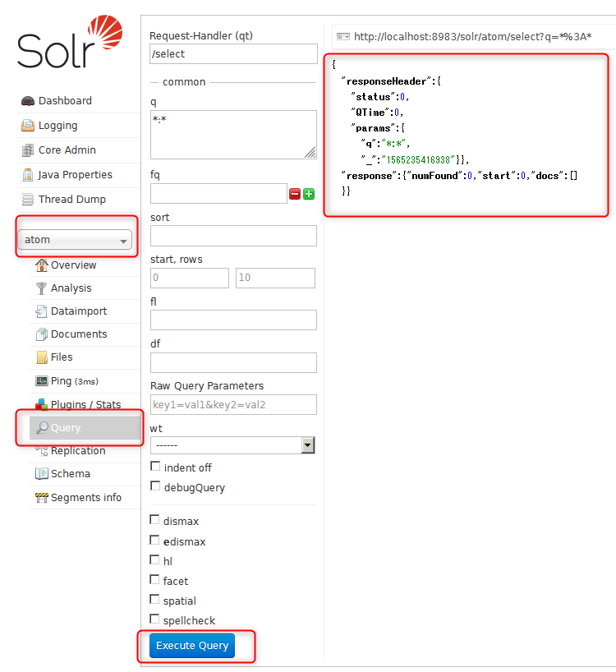This screenshot has width=616, height=672.
Task: Click the Segments info barrier icon
Action: [42, 498]
